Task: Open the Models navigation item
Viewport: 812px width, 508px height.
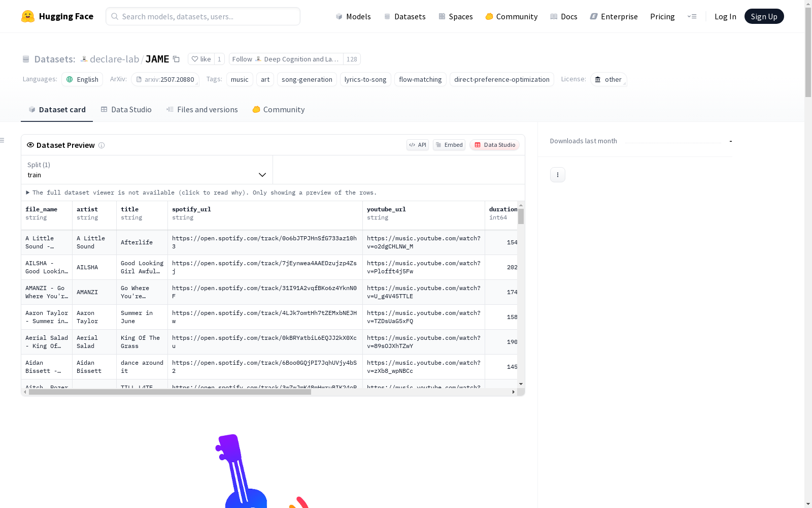Action: pyautogui.click(x=353, y=16)
